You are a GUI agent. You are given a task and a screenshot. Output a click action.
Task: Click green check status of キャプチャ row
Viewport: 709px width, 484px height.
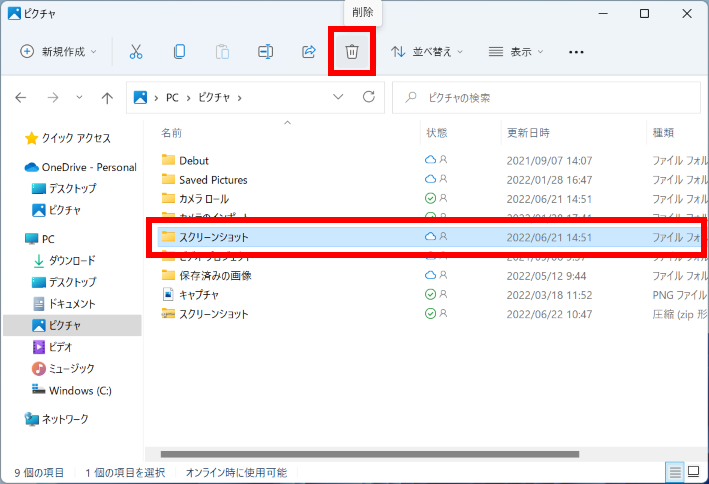pos(430,294)
